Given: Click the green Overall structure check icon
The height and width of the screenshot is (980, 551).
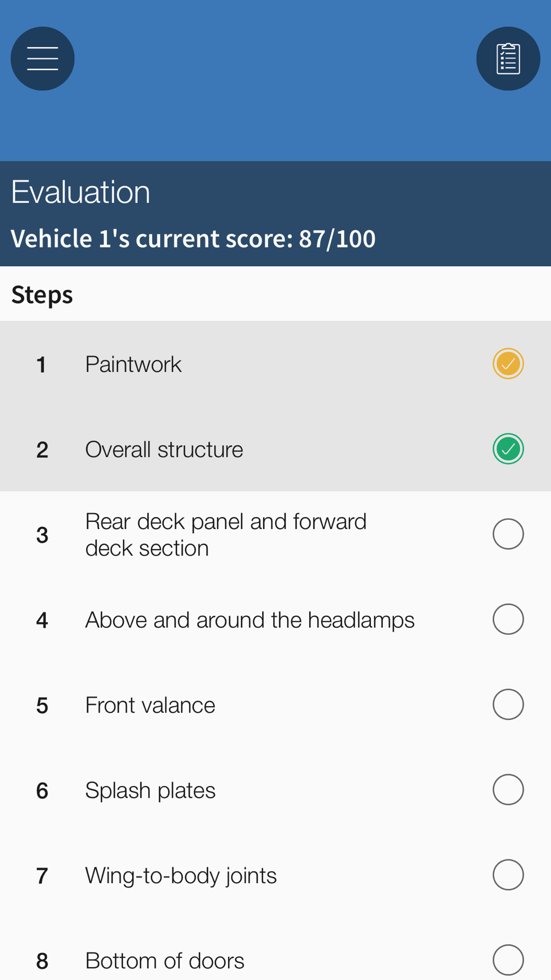Looking at the screenshot, I should point(508,449).
